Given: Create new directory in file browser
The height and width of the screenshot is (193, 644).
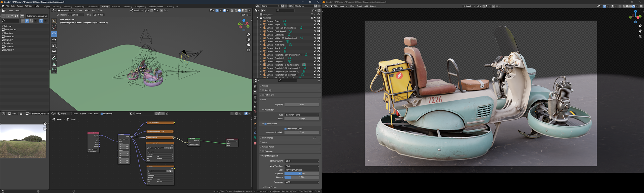Looking at the screenshot, I should click(x=22, y=16).
